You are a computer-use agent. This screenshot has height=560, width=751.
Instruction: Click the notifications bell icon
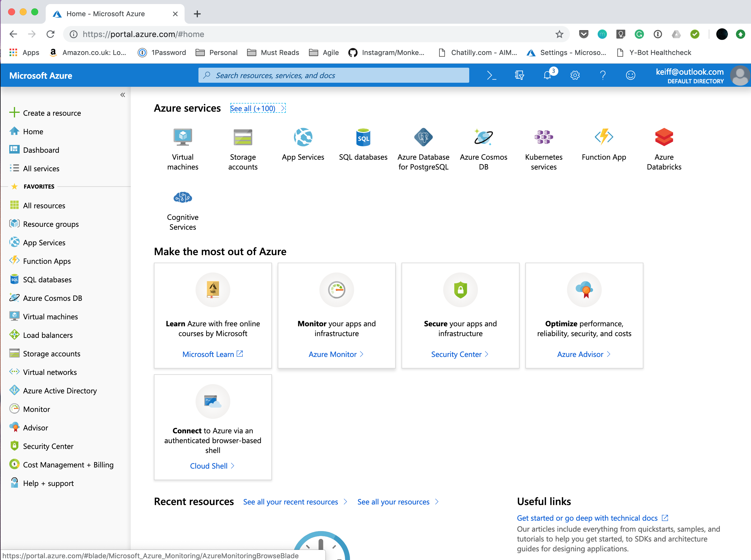coord(547,75)
